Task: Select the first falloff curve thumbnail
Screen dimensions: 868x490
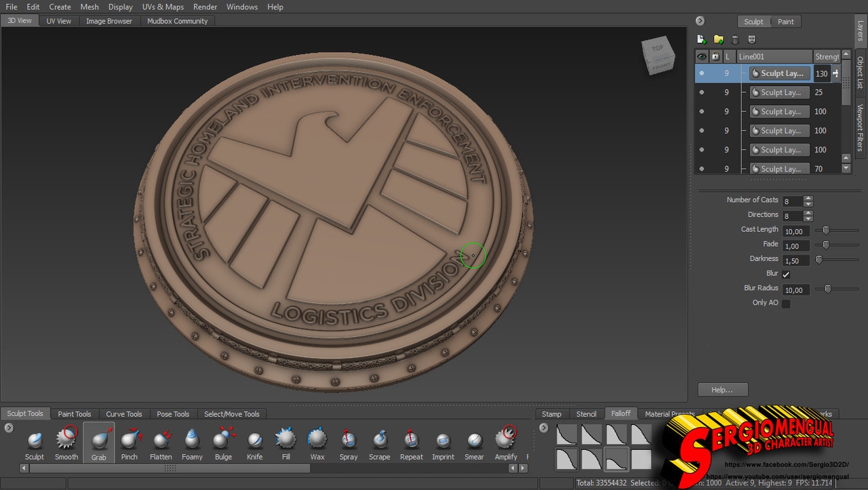Action: tap(566, 434)
